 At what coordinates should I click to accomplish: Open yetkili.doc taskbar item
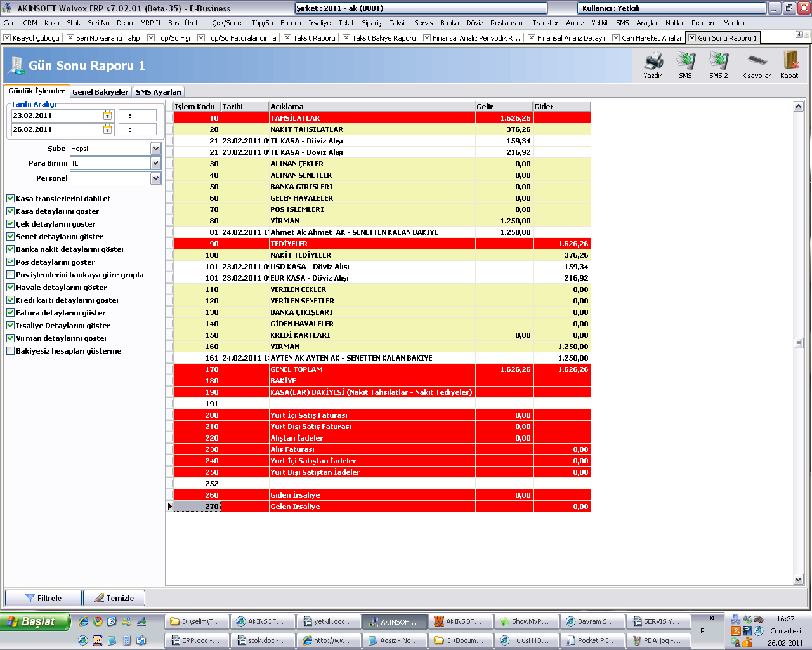[329, 621]
